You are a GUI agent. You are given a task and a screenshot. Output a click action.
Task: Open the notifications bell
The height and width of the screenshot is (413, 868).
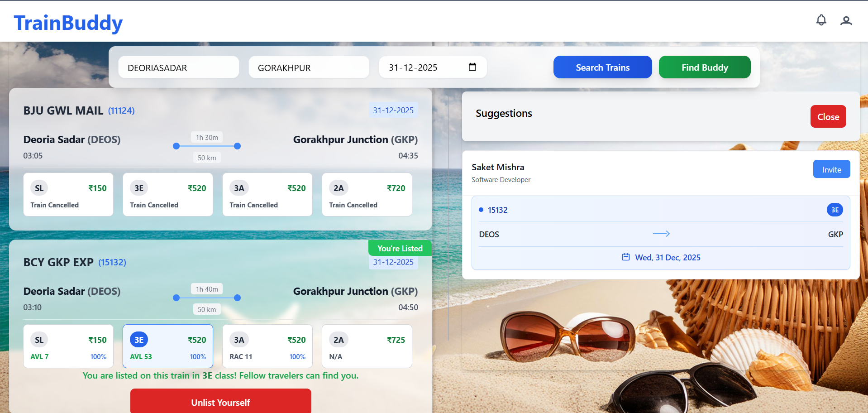tap(821, 20)
